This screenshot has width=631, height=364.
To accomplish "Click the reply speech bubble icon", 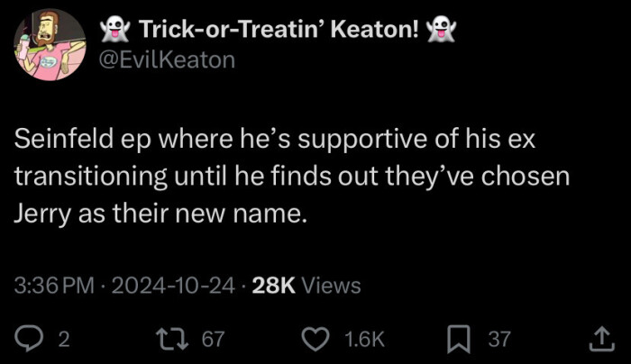I will point(31,339).
